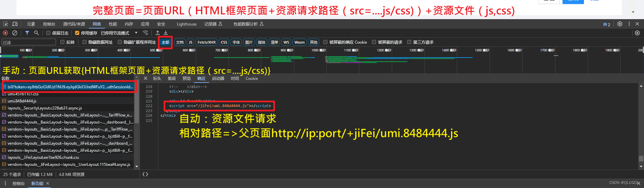The height and width of the screenshot is (188, 644).
Task: Switch to 性能 panel tab
Action: [x=113, y=24]
